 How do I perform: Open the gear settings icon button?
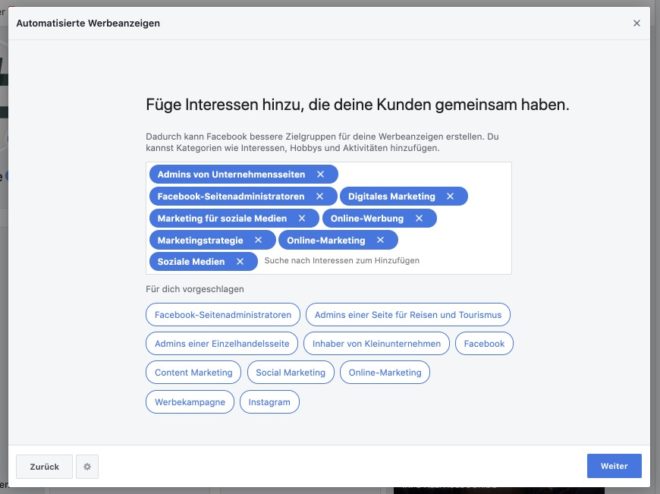(x=87, y=466)
